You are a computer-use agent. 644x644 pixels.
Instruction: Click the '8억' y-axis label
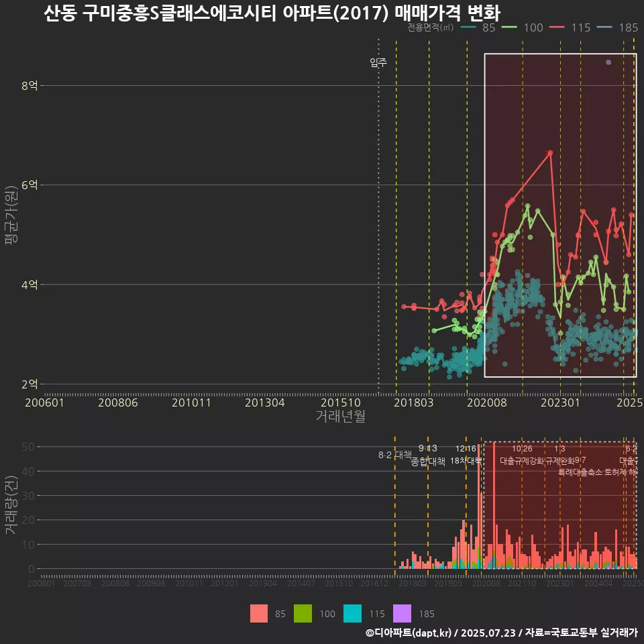(30, 85)
